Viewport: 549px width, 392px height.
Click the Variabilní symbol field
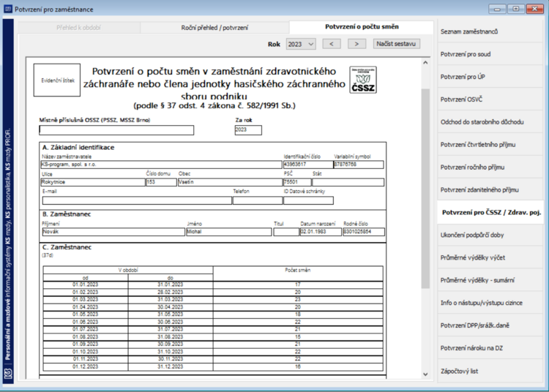pyautogui.click(x=359, y=165)
